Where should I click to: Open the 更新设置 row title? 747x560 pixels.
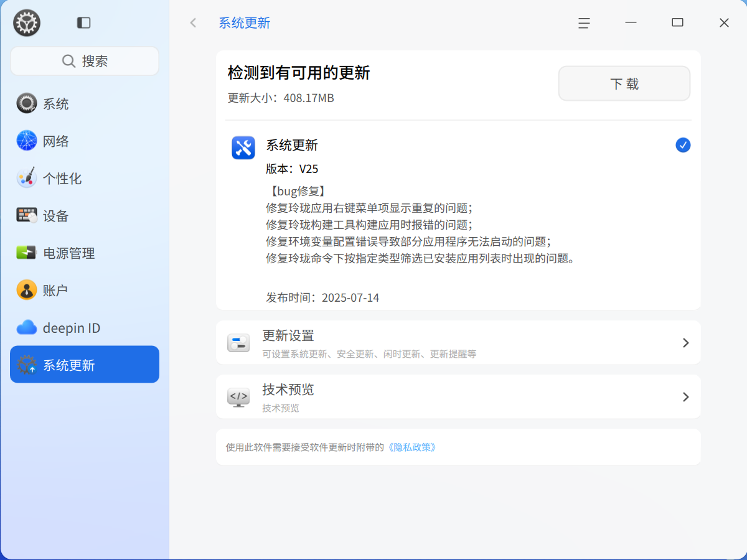288,335
